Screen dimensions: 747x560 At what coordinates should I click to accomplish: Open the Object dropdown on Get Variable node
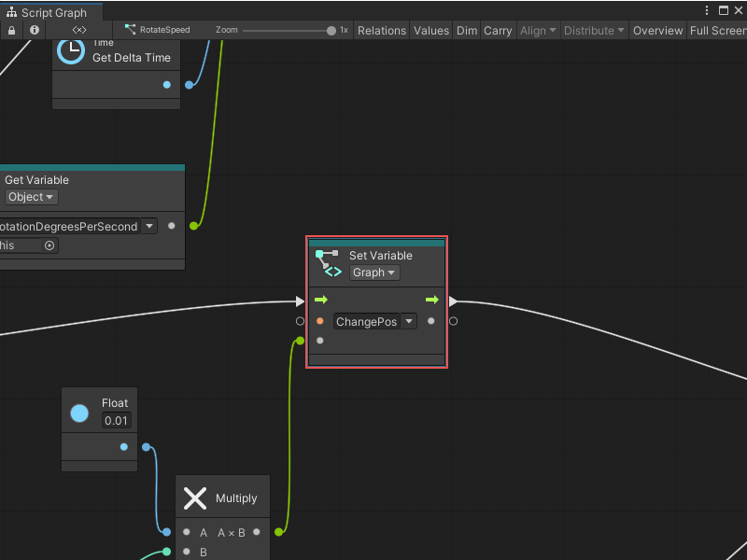31,196
